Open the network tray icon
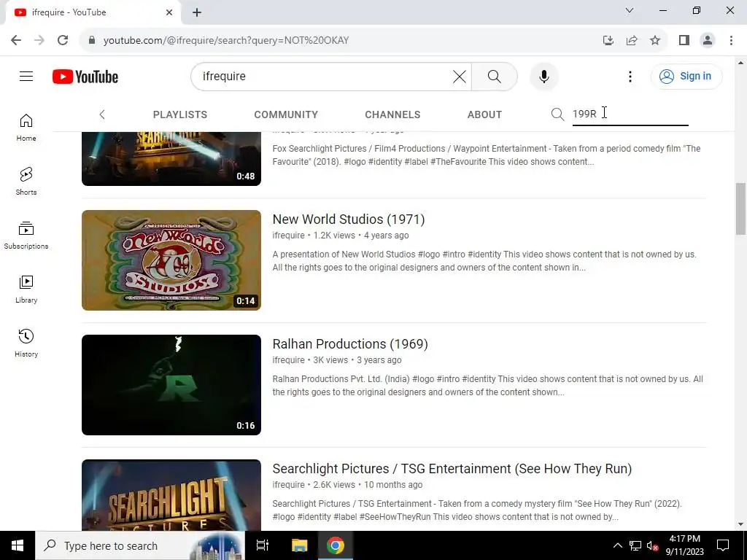 (x=635, y=545)
